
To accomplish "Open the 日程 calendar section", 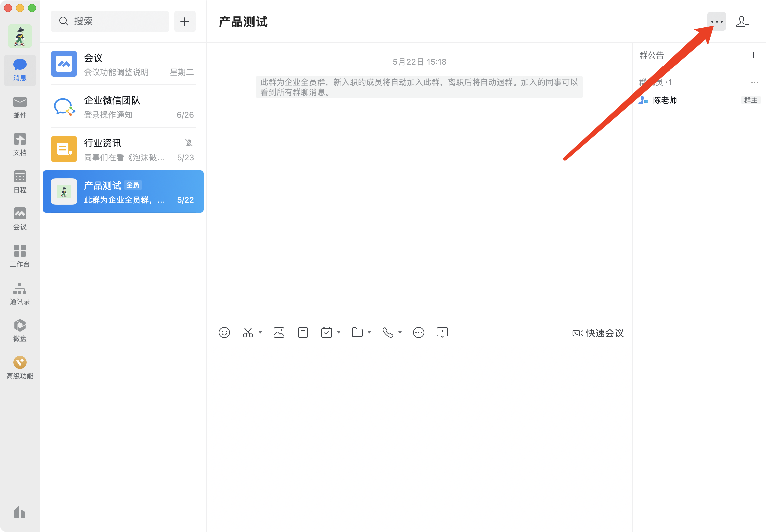I will pos(20,182).
